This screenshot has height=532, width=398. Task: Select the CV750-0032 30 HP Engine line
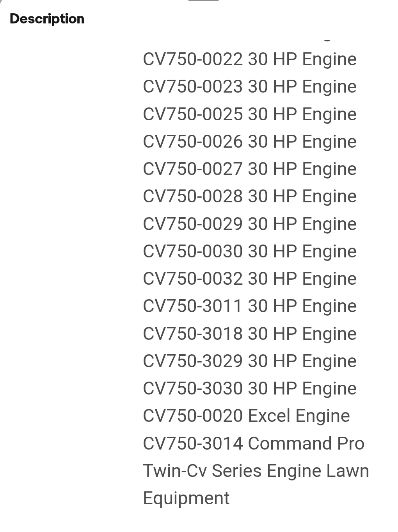click(x=250, y=279)
